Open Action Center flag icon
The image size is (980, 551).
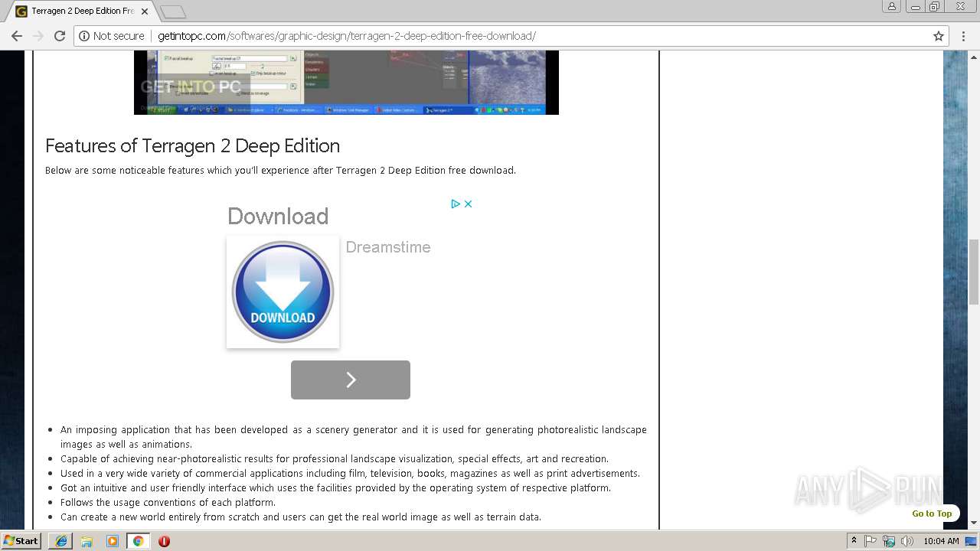871,541
